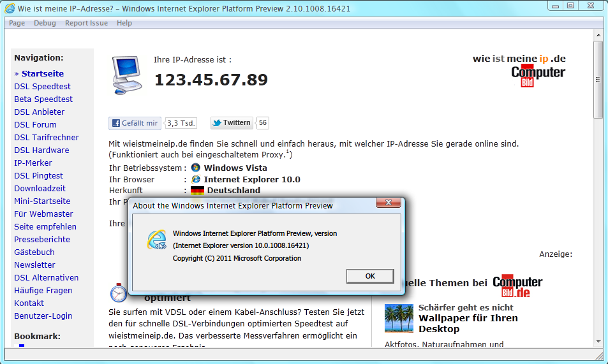Click the Anzeige: label
This screenshot has width=608, height=364.
point(556,254)
